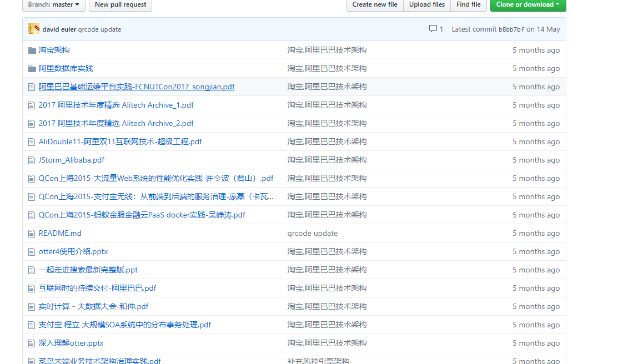Screen dimensions: 623x364
Task: Click file icon next to Alitech Archive_1.pdf
Action: [x=32, y=105]
